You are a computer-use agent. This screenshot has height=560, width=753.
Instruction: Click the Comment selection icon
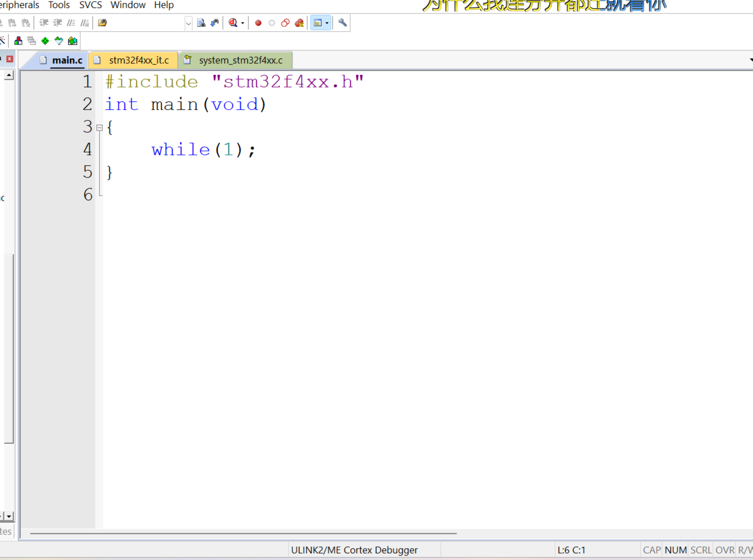click(x=71, y=23)
